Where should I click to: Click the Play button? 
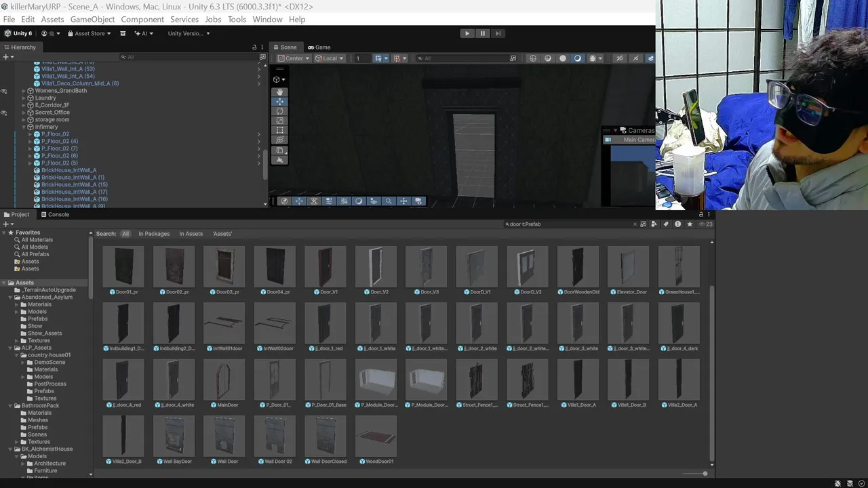pos(467,33)
